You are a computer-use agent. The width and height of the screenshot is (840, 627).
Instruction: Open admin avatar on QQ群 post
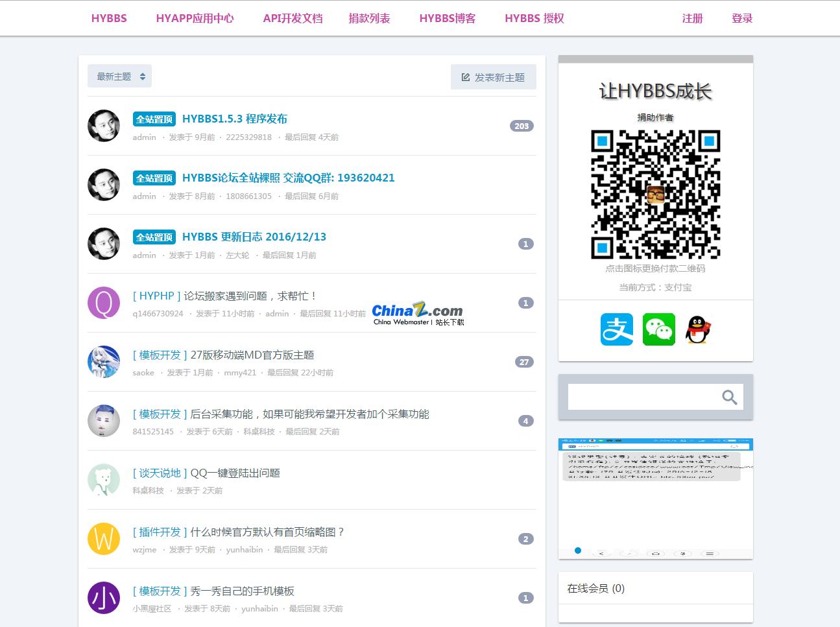(x=104, y=185)
